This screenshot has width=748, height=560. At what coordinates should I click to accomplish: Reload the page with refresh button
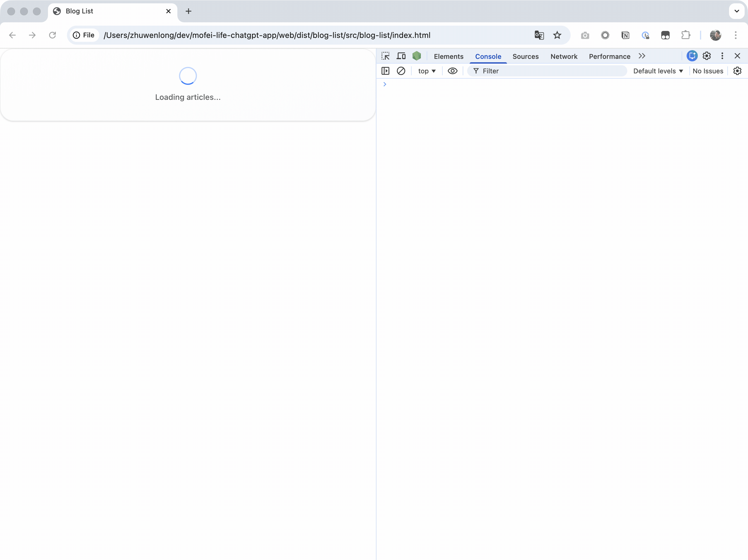tap(52, 35)
